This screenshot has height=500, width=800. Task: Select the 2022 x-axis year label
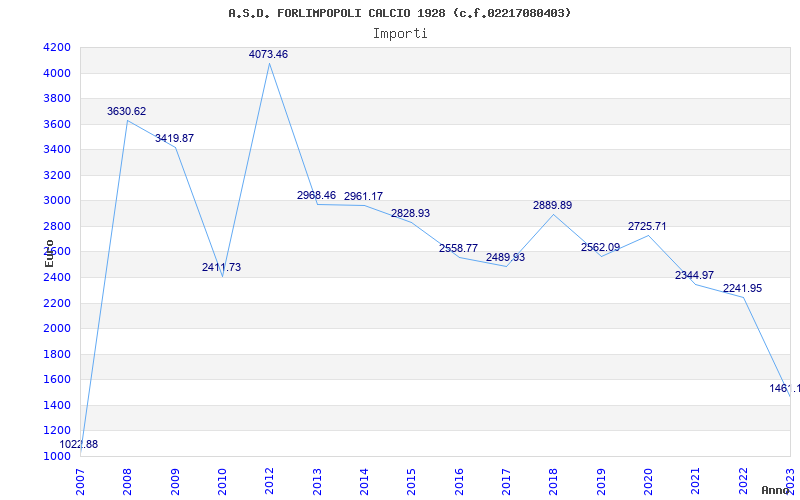(x=743, y=482)
